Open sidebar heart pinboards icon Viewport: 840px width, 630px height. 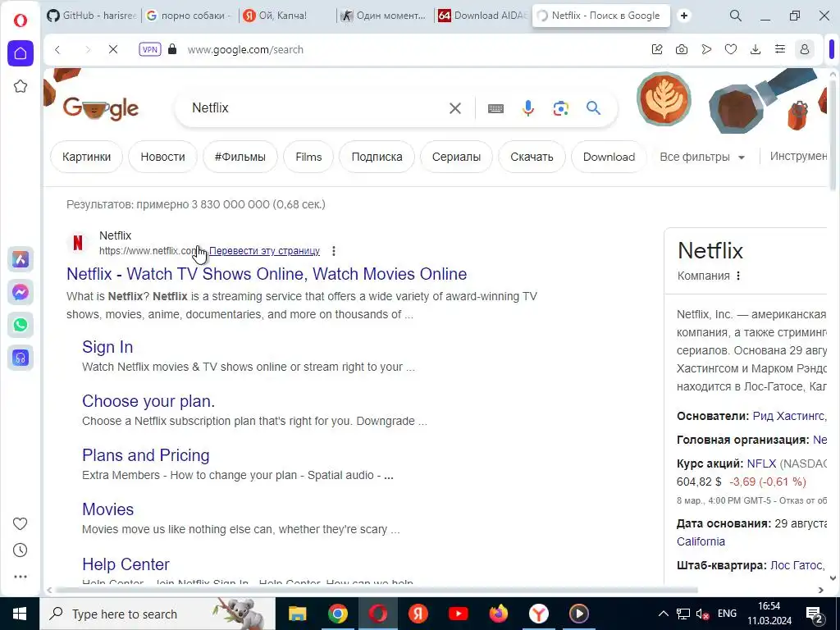(20, 523)
